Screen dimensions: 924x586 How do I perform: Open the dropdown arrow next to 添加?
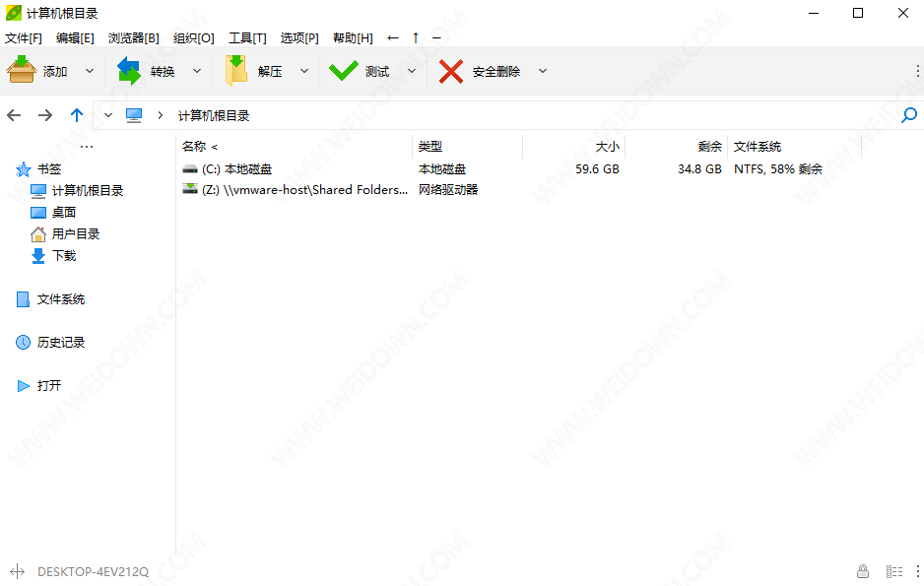click(x=90, y=71)
